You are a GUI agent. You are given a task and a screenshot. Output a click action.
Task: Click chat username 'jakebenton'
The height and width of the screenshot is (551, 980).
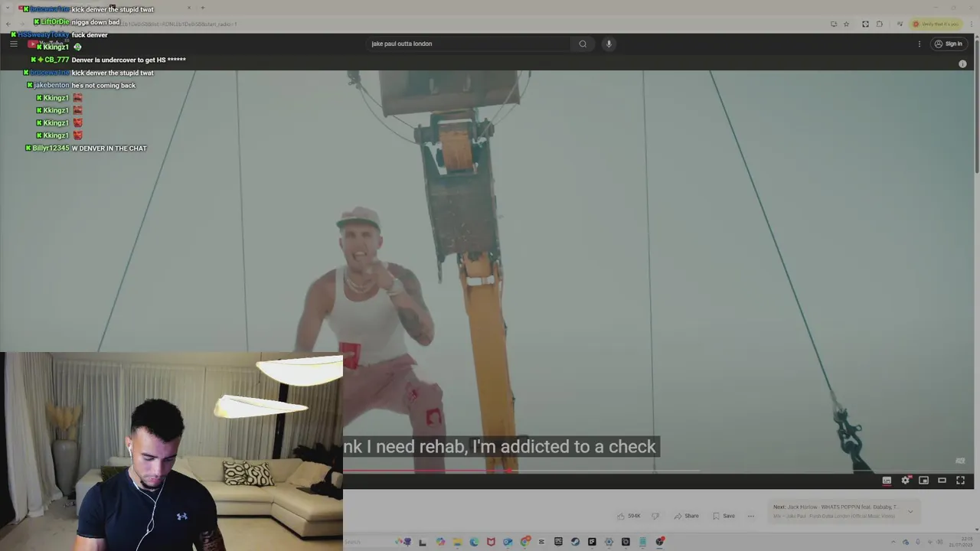[x=51, y=85]
